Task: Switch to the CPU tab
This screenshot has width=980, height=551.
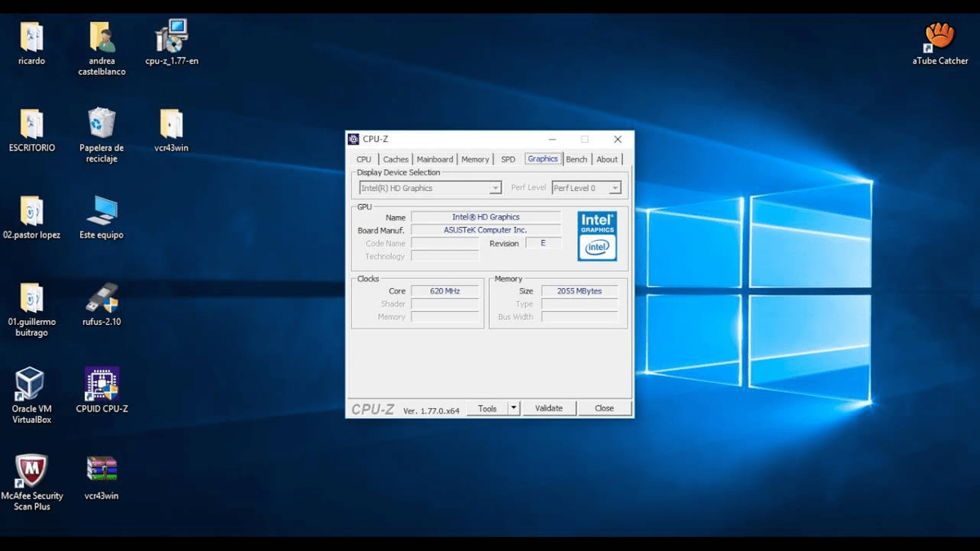Action: click(363, 159)
